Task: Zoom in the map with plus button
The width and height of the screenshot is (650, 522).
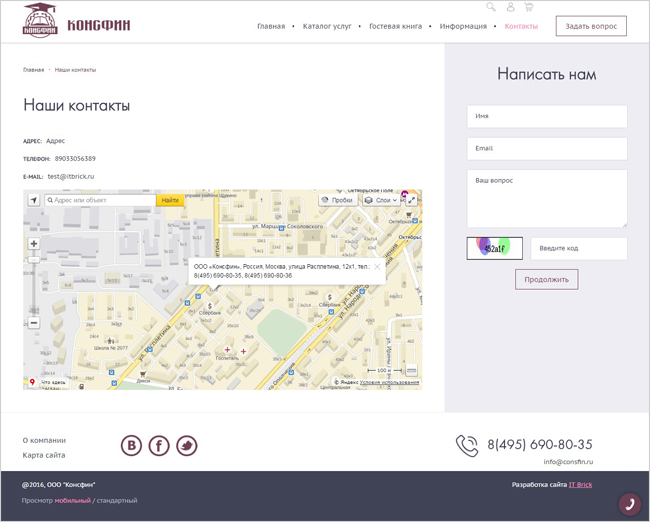Action: (34, 244)
